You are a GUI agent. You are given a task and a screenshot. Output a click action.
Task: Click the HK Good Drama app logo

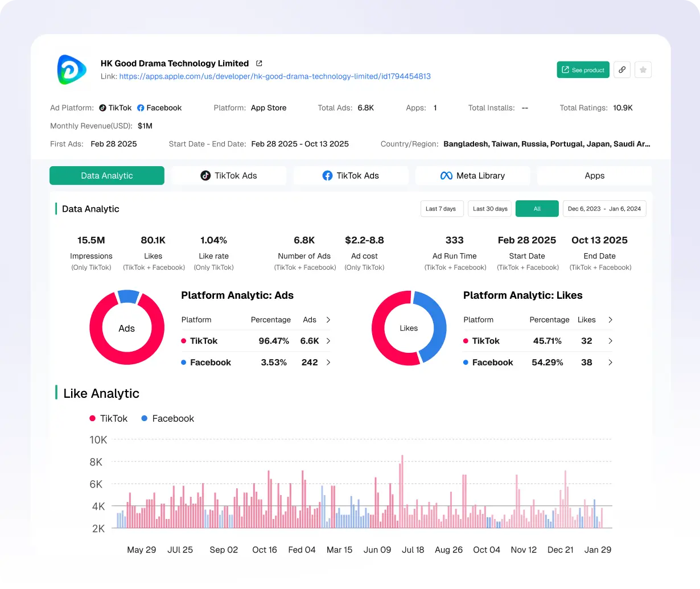pyautogui.click(x=71, y=70)
